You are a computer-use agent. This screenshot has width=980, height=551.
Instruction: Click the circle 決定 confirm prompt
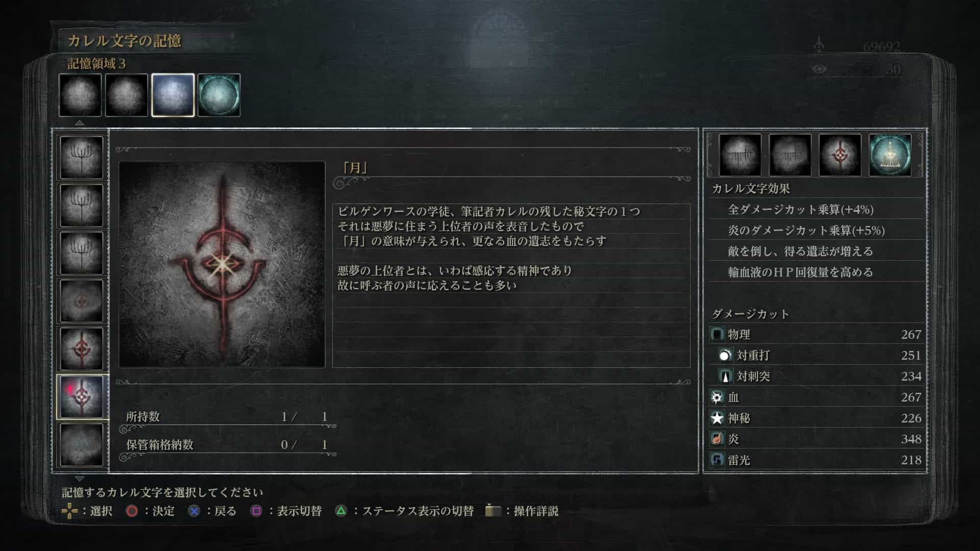click(x=150, y=511)
